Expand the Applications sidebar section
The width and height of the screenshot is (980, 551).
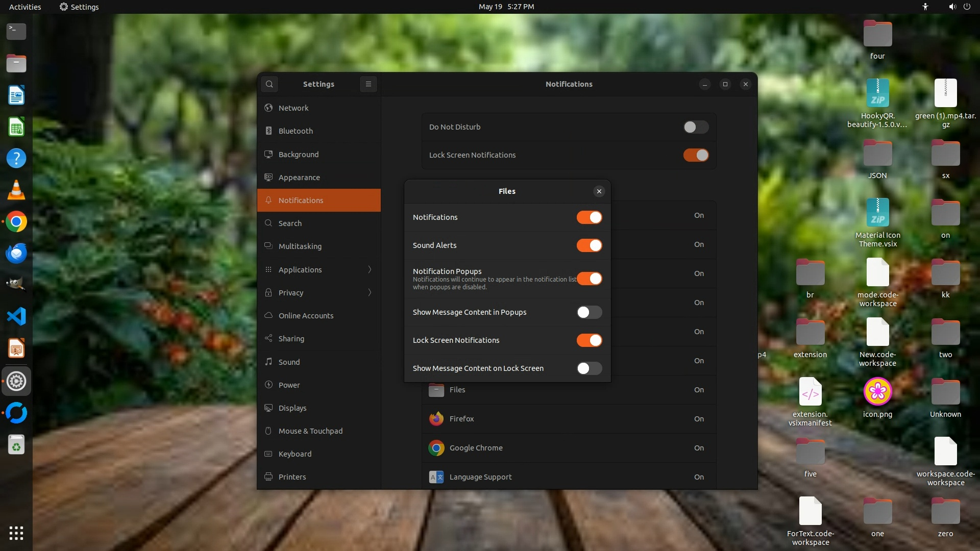click(319, 269)
